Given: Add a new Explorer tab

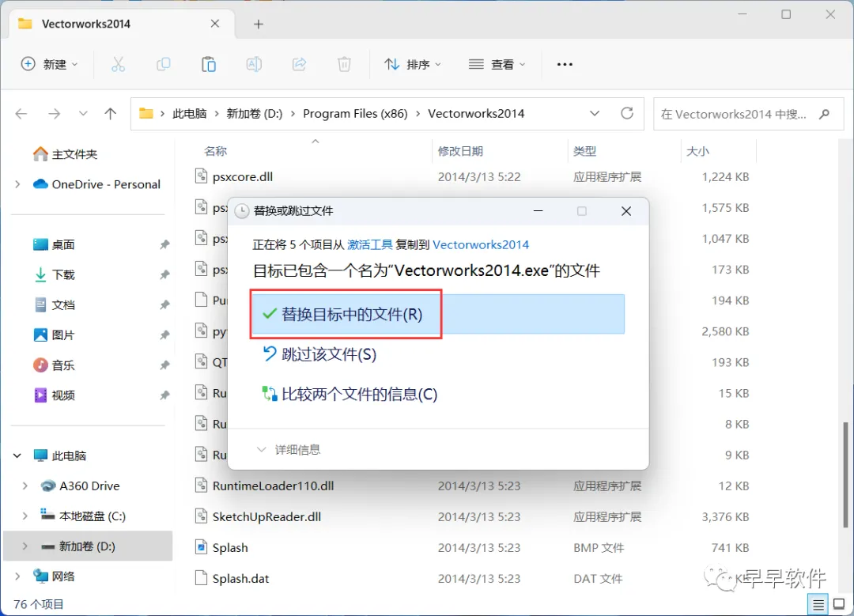Looking at the screenshot, I should tap(258, 24).
